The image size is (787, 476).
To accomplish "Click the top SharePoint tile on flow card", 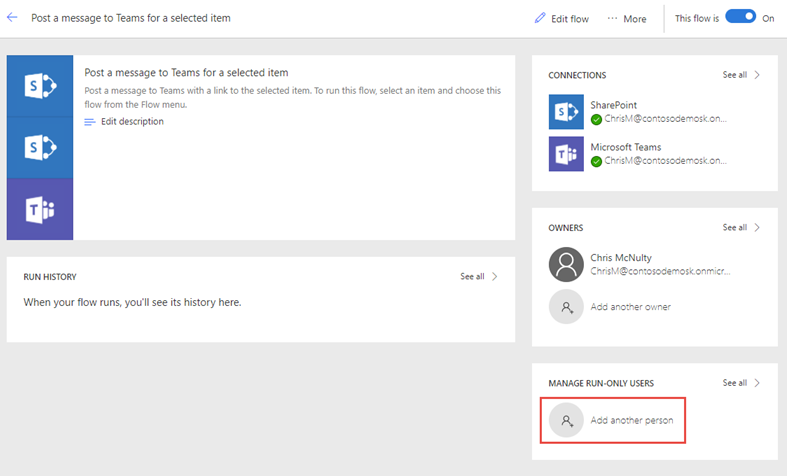I will coord(40,86).
